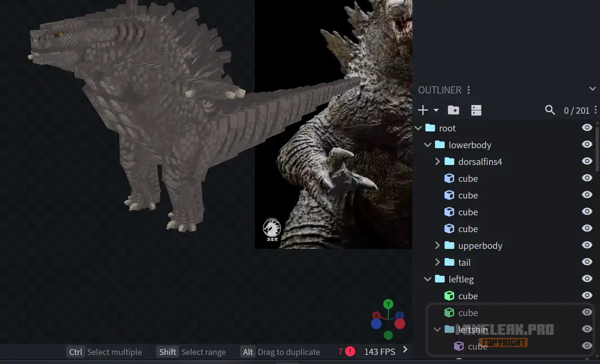Click the add group folder icon
Viewport: 600px width, 364px height.
(x=453, y=110)
